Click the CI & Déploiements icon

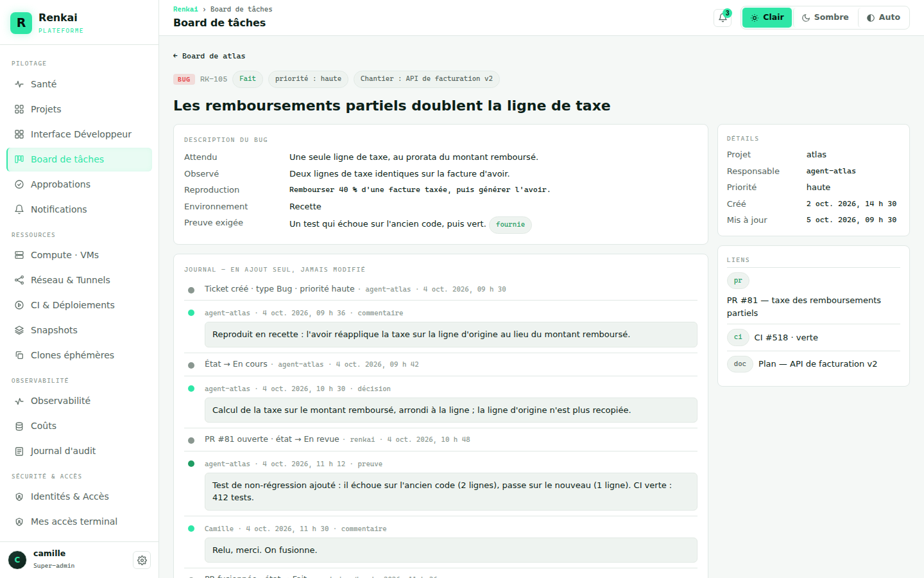pyautogui.click(x=19, y=305)
